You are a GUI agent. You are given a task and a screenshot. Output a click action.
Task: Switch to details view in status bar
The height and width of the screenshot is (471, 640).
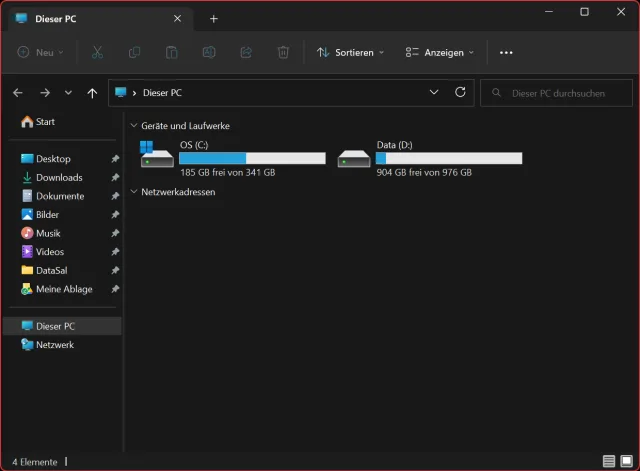pyautogui.click(x=609, y=461)
